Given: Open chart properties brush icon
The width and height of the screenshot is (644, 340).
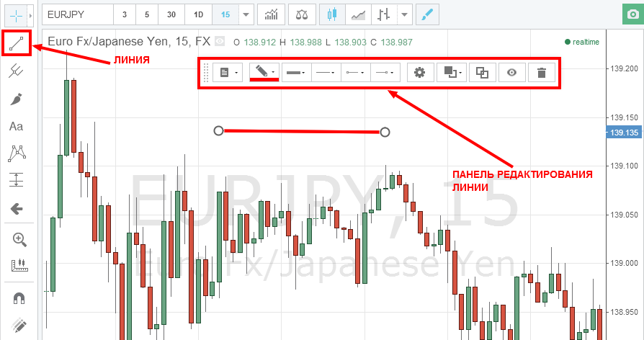Looking at the screenshot, I should 428,15.
